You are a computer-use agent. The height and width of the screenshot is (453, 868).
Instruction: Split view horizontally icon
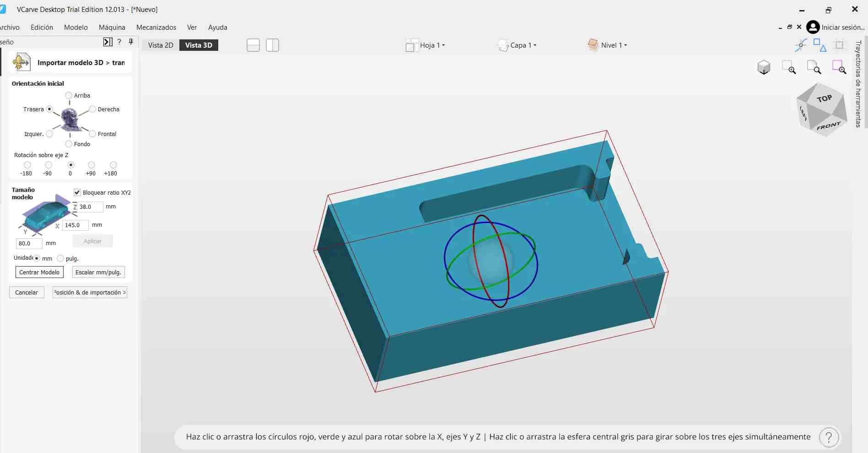coord(253,45)
